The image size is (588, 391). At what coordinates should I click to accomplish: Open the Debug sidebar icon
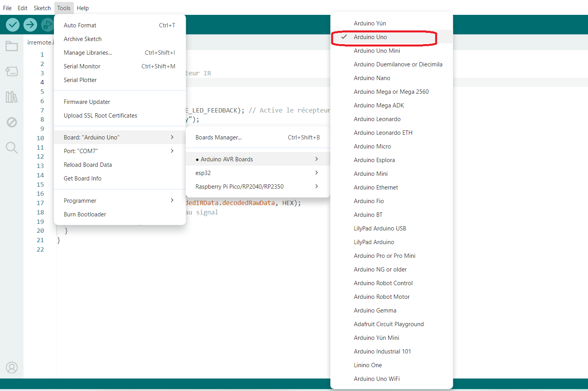(12, 122)
